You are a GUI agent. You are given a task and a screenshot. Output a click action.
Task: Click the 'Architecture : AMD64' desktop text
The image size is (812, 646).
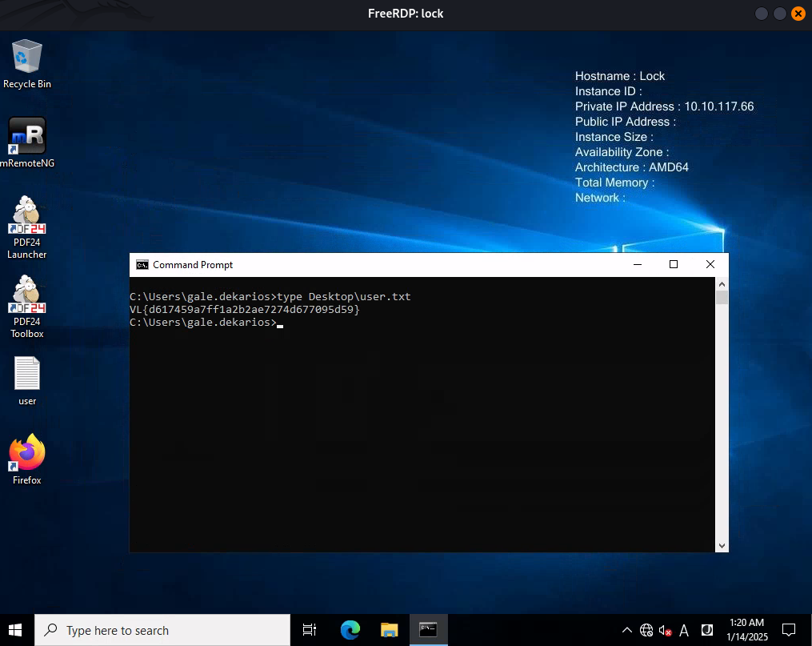tap(632, 167)
